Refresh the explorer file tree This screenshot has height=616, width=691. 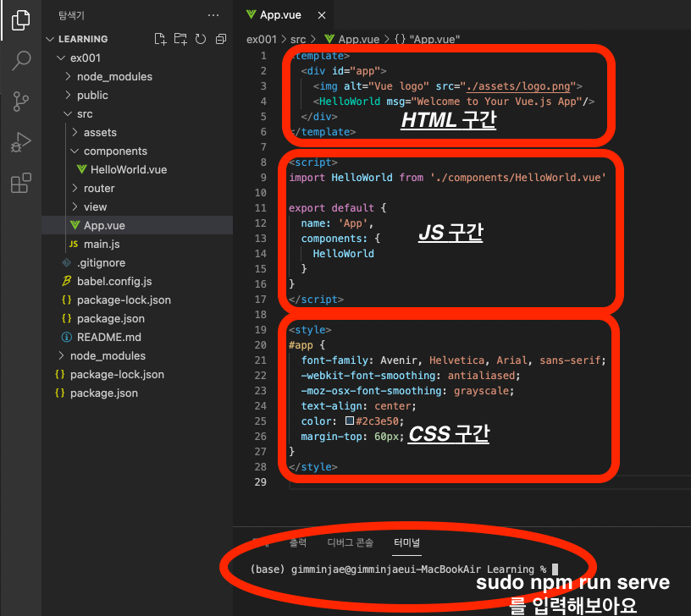pyautogui.click(x=201, y=39)
